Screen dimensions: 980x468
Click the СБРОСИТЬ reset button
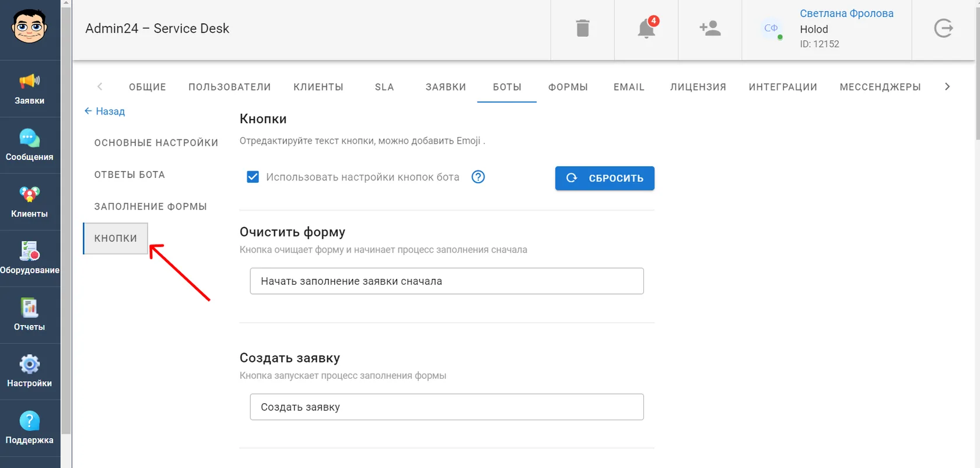[x=604, y=178]
